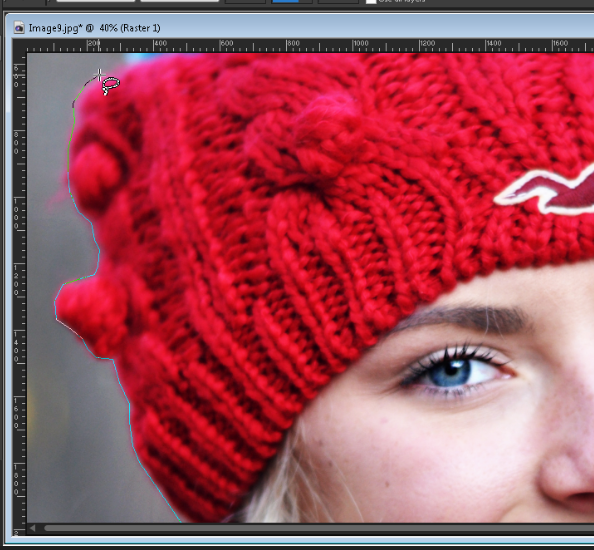Click the Image9.jpg* @ 40% (Raster 1) title
This screenshot has width=594, height=550.
click(x=94, y=28)
